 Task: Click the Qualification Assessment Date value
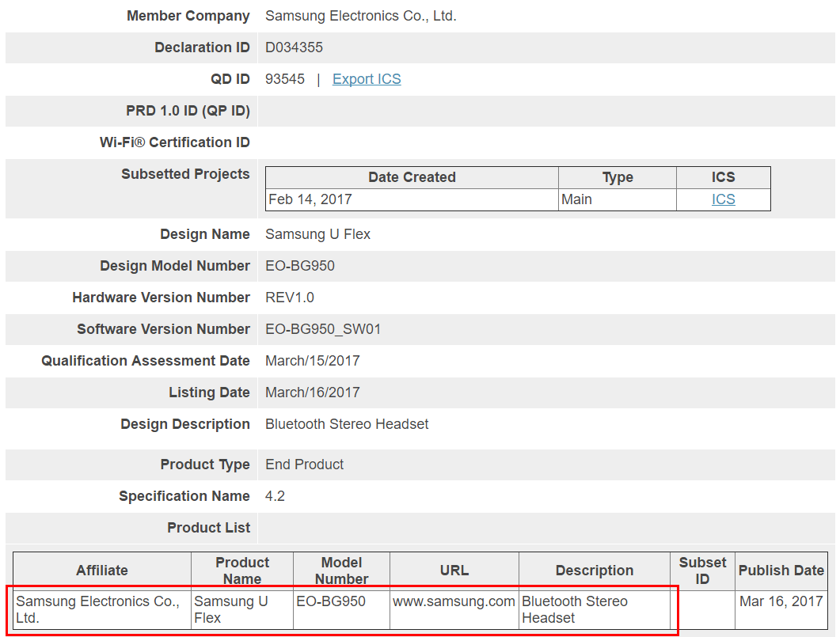pos(312,361)
